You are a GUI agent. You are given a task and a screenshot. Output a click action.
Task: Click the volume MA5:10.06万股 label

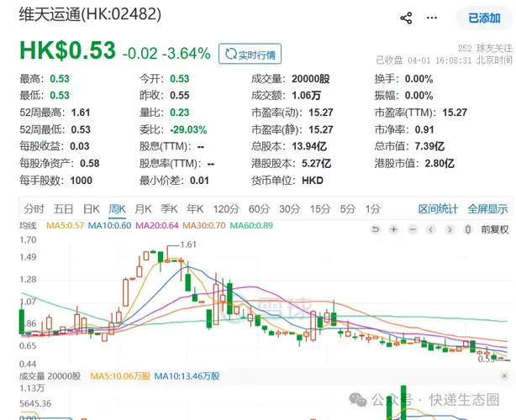point(120,376)
